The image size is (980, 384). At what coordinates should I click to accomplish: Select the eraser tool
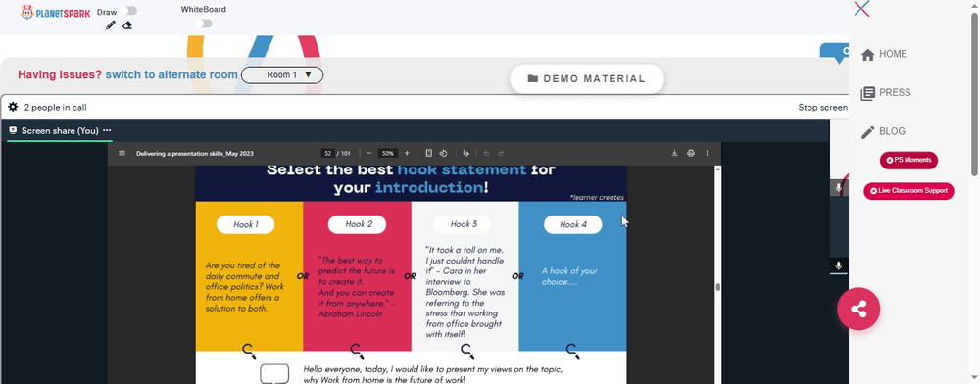coord(127,24)
